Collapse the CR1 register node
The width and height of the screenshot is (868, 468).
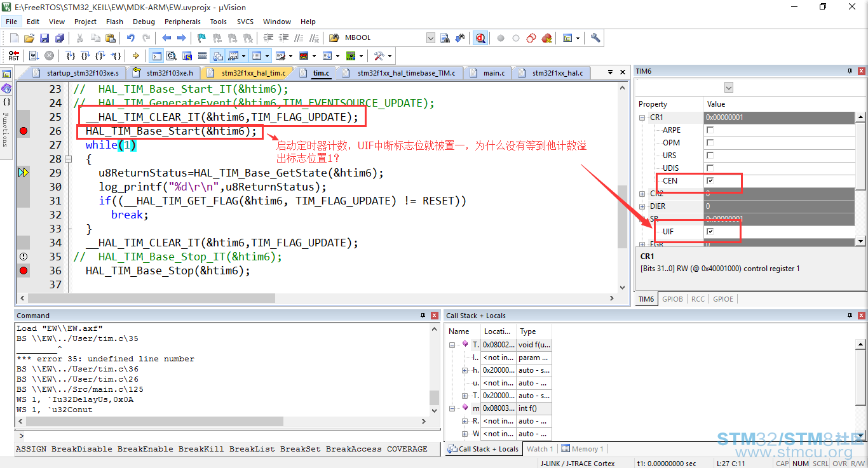642,117
